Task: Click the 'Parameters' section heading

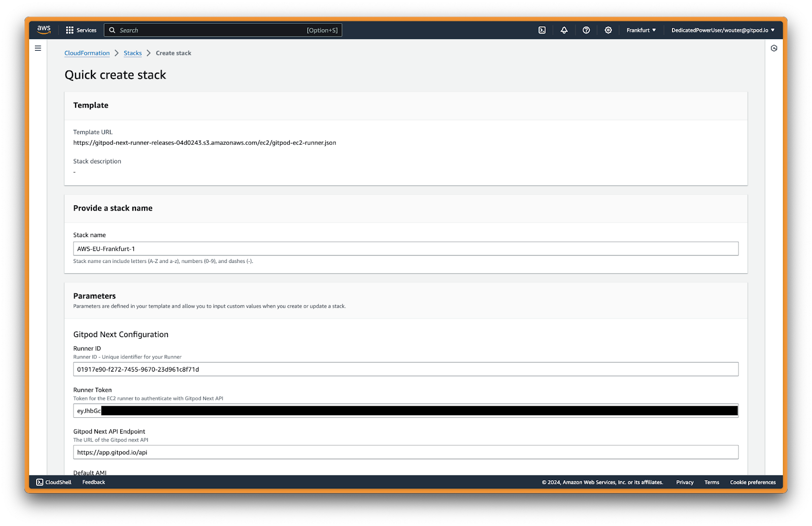Action: (94, 296)
